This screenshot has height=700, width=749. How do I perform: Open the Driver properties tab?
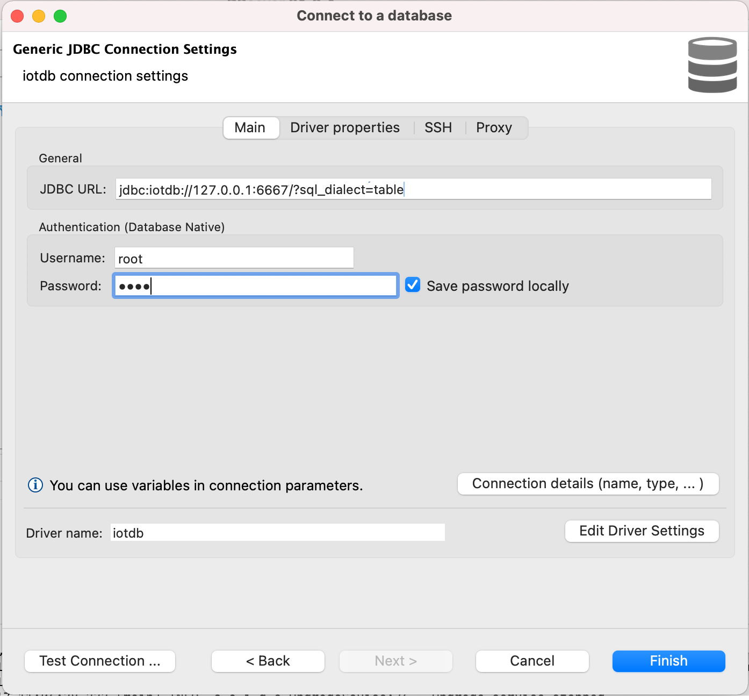[344, 128]
